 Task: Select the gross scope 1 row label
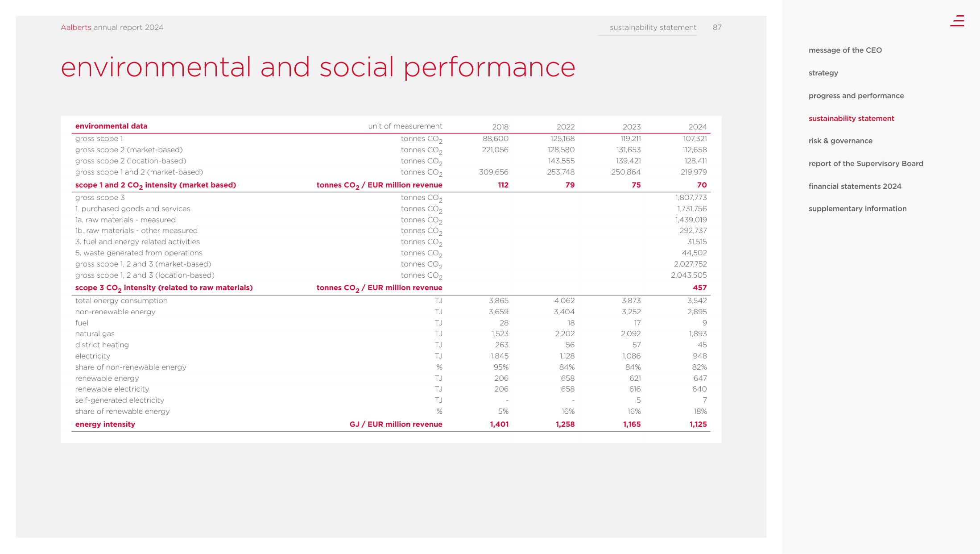[x=99, y=138]
